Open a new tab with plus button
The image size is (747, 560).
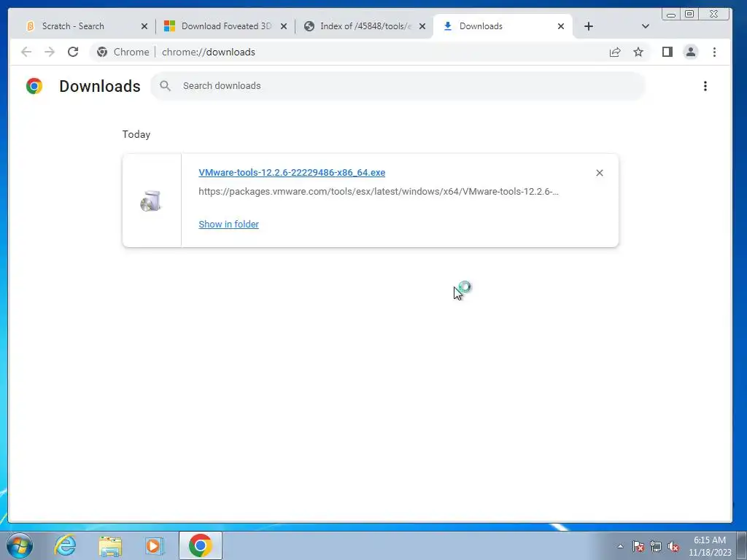click(589, 27)
